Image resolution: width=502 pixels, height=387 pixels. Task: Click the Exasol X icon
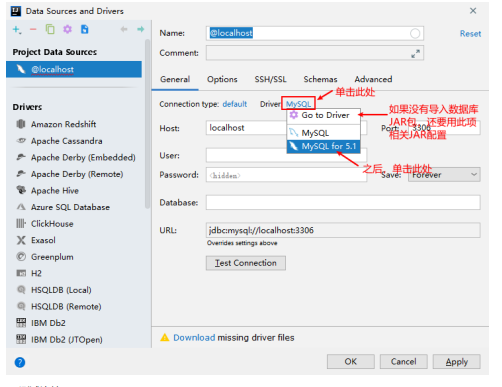(21, 240)
